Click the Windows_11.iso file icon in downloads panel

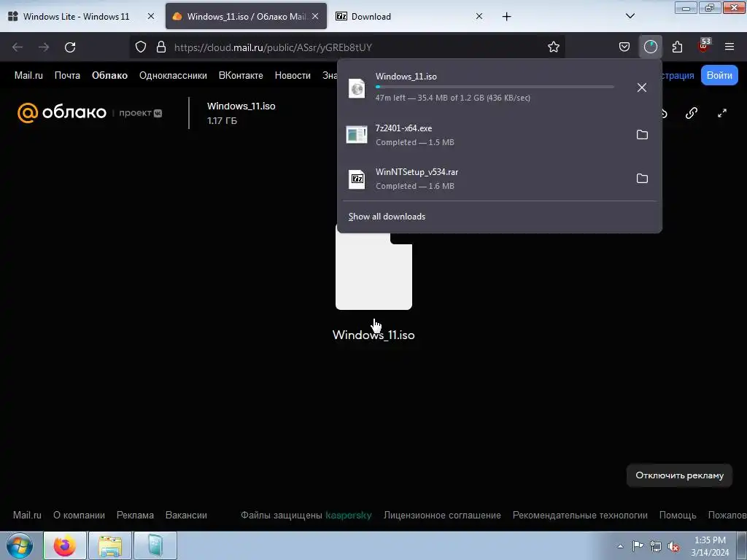pyautogui.click(x=357, y=88)
